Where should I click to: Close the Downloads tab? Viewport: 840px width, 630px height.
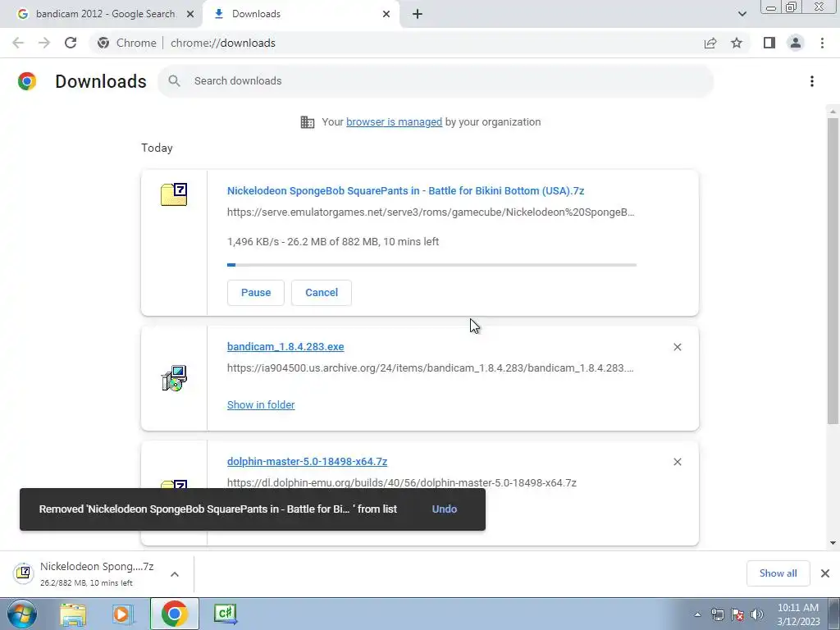(x=386, y=14)
